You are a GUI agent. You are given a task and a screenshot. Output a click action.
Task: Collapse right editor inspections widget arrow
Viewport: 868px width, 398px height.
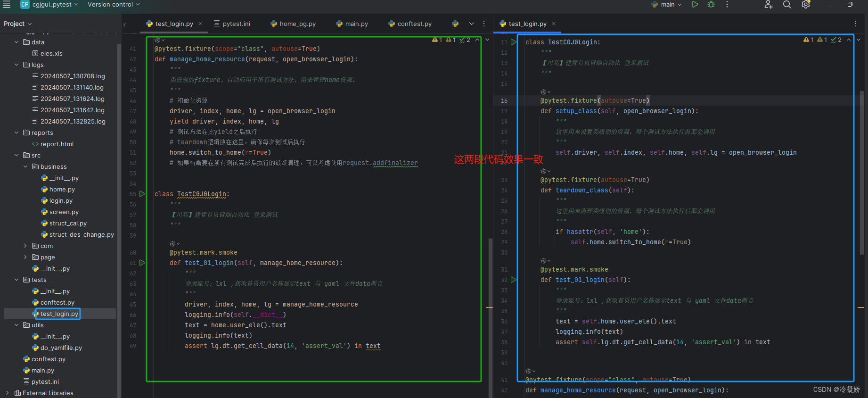point(849,40)
